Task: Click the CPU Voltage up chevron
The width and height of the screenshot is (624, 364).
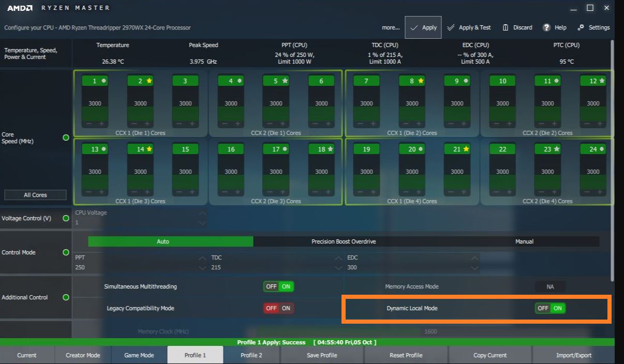Action: point(202,214)
